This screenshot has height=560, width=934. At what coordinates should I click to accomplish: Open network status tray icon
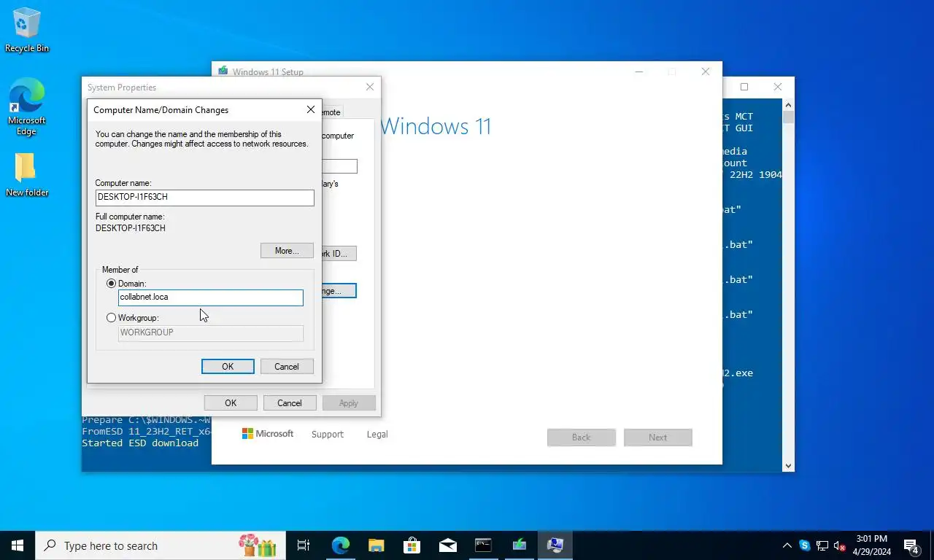[822, 545]
